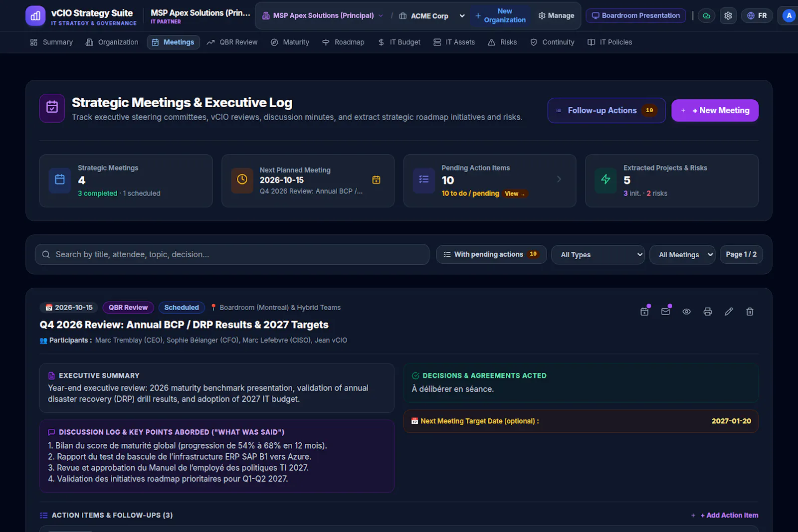This screenshot has height=532, width=798.
Task: Click the calendar icon by Next Meeting Target Date
Action: point(414,421)
